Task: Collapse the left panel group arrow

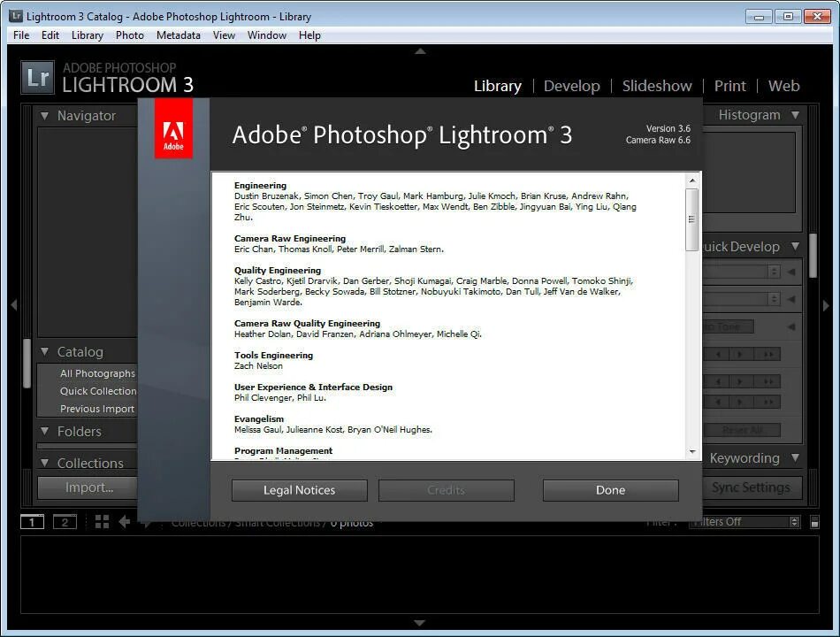Action: [x=14, y=305]
